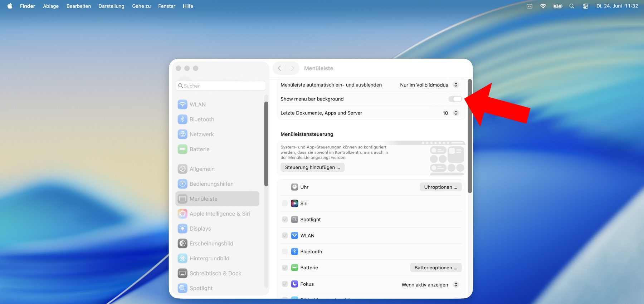This screenshot has width=644, height=304.
Task: Open the WLAN settings in sidebar
Action: pos(197,104)
